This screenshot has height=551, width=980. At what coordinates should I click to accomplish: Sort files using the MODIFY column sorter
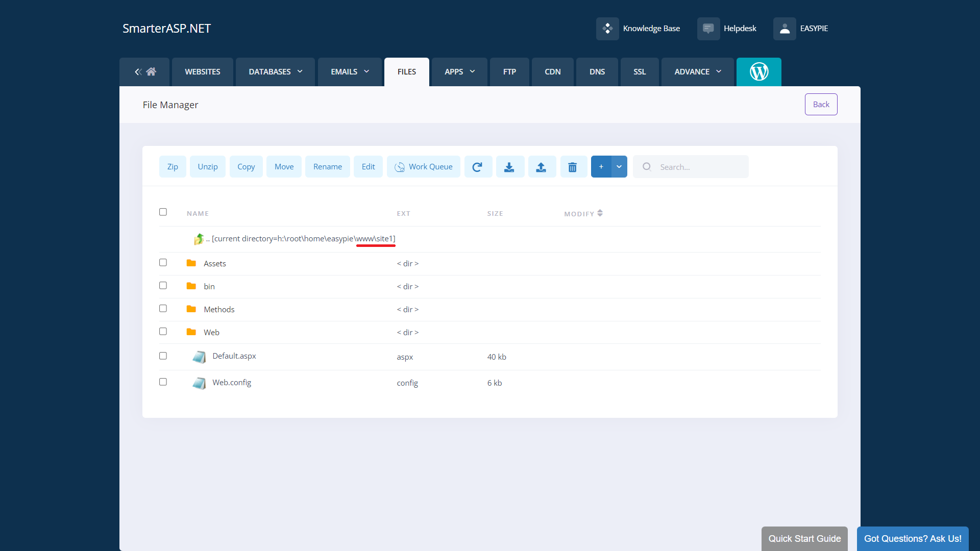coord(600,213)
